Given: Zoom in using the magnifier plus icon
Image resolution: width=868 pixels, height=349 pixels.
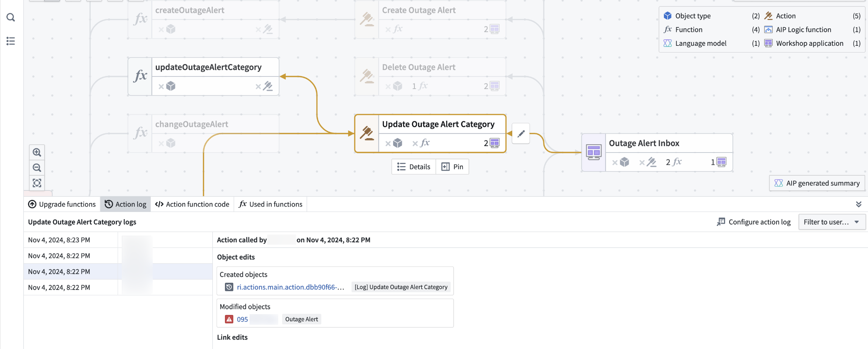Looking at the screenshot, I should [x=37, y=152].
